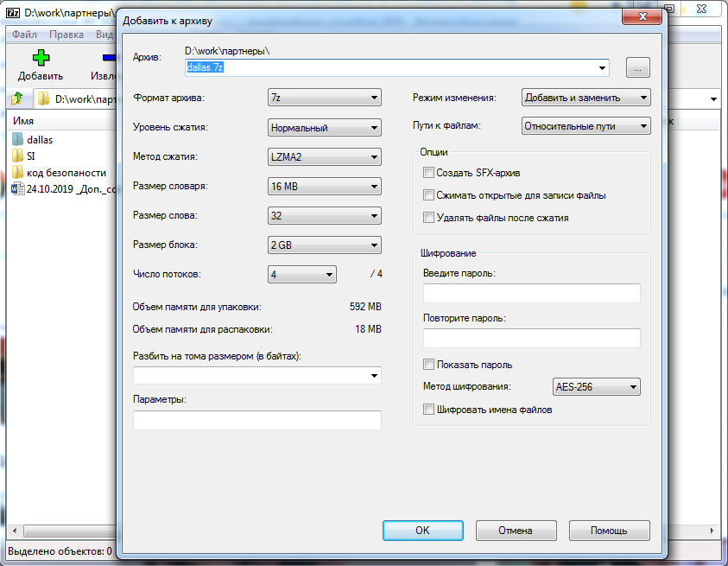
Task: Click the up-folder arrow icon in 7-Zip
Action: (17, 99)
